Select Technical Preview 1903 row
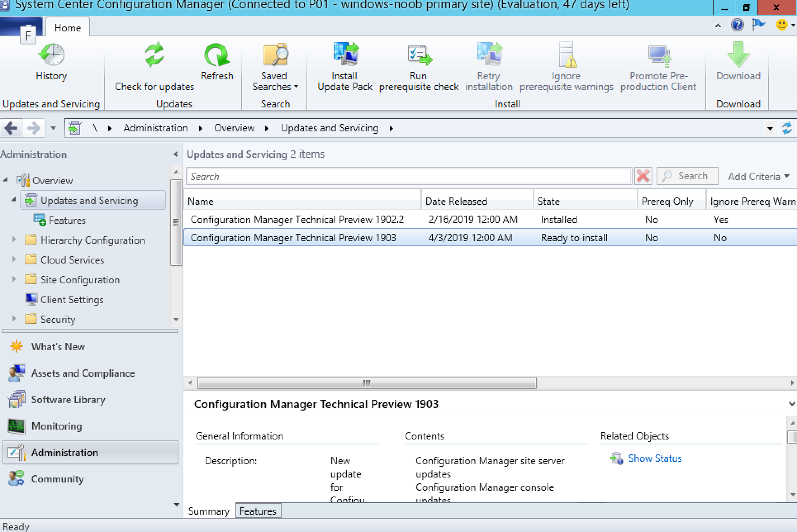The image size is (797, 532). tap(490, 237)
